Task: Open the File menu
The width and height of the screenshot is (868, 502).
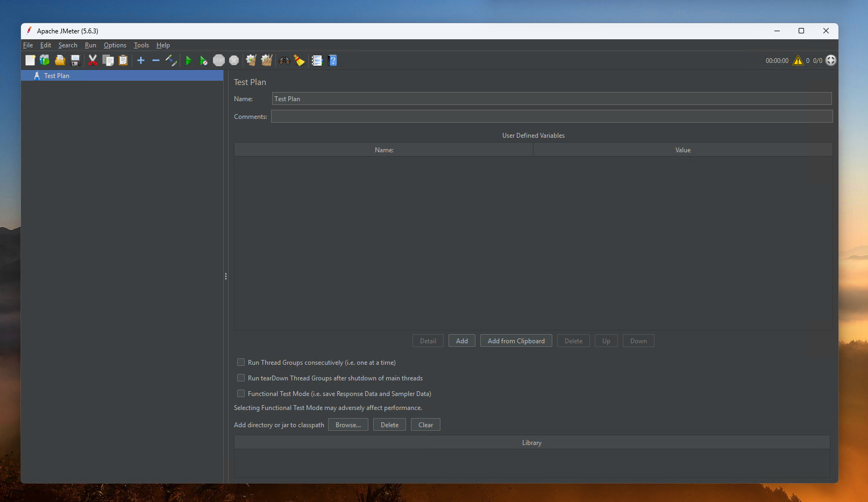Action: tap(28, 45)
